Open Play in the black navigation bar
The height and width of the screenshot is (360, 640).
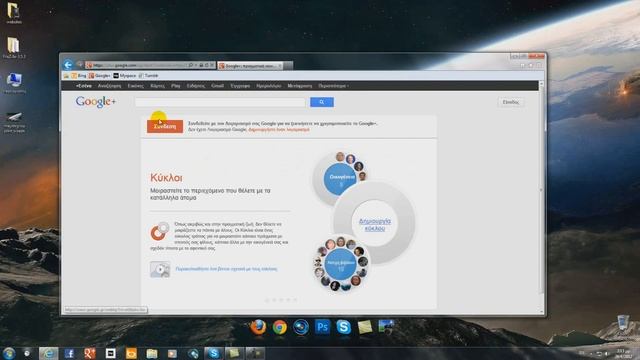[x=176, y=86]
